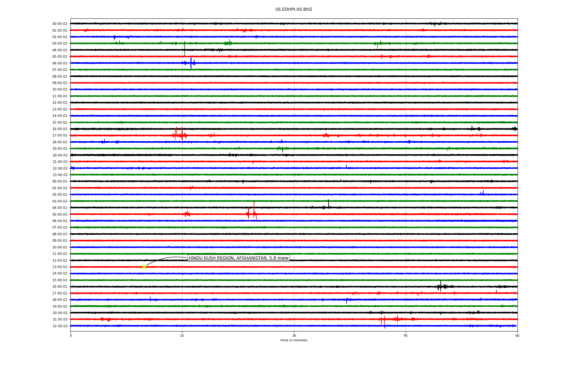Click the US.EDHPI.00.BHZ plot title
The height and width of the screenshot is (368, 588).
coord(293,10)
